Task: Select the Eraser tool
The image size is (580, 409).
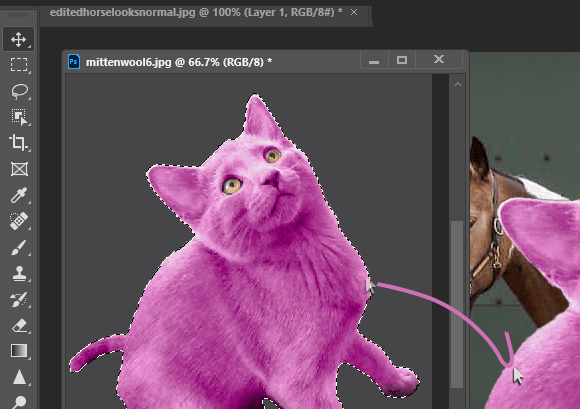Action: point(18,326)
